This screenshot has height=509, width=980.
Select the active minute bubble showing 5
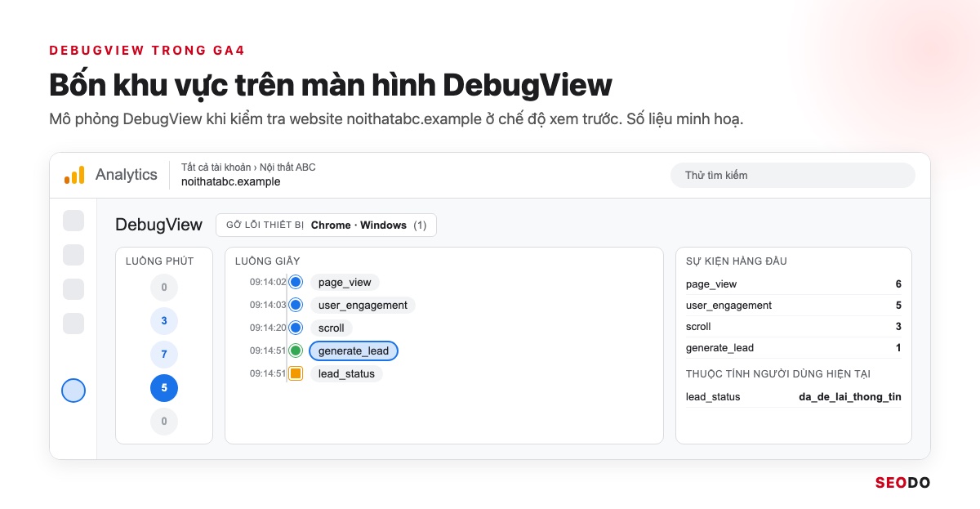pos(164,388)
